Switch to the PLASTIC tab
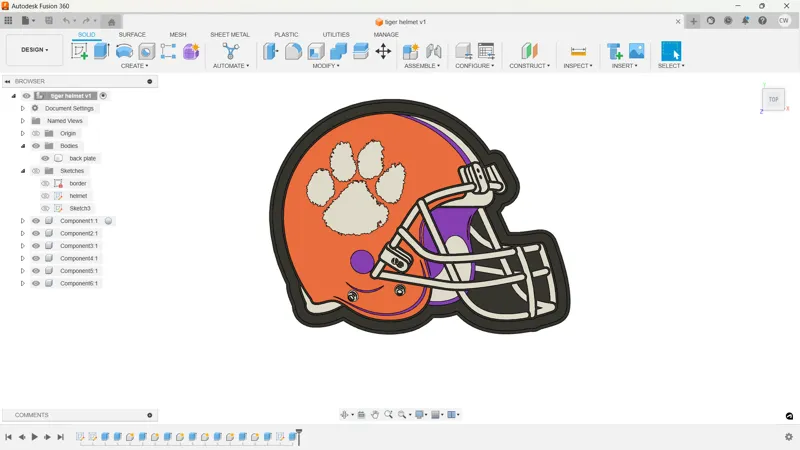The height and width of the screenshot is (450, 800). (x=286, y=34)
